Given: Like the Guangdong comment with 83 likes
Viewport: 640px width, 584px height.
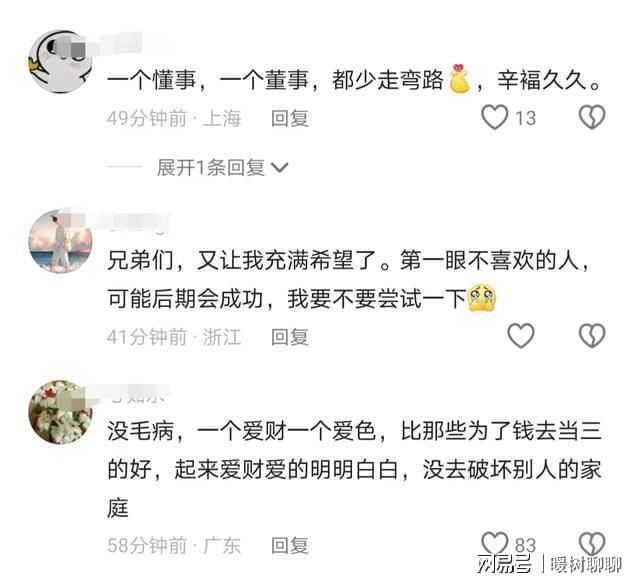Looking at the screenshot, I should click(x=495, y=543).
